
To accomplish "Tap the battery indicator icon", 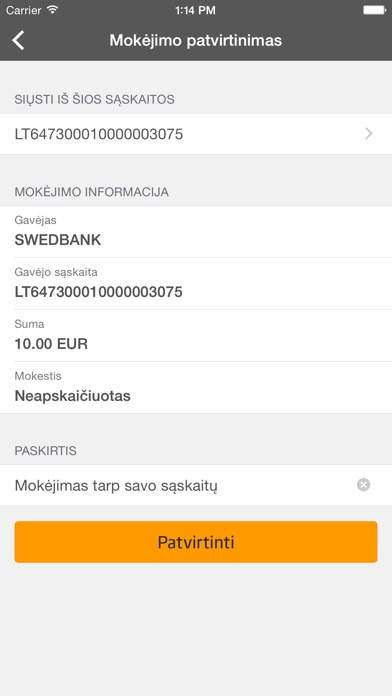I will 374,10.
